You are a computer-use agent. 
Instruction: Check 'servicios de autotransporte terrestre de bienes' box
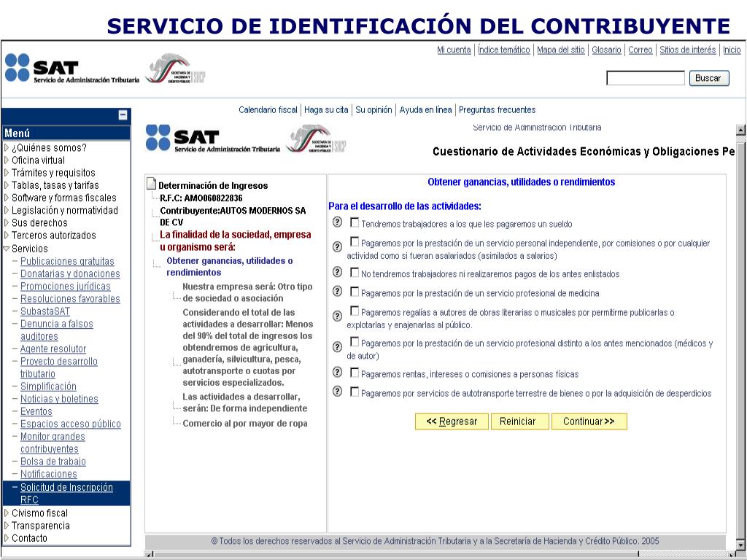click(x=355, y=392)
